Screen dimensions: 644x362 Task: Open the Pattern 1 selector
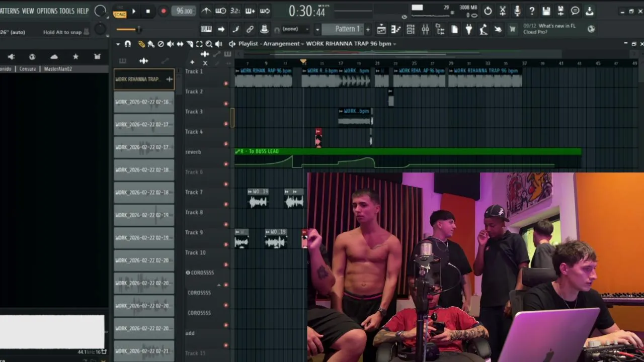(x=343, y=29)
